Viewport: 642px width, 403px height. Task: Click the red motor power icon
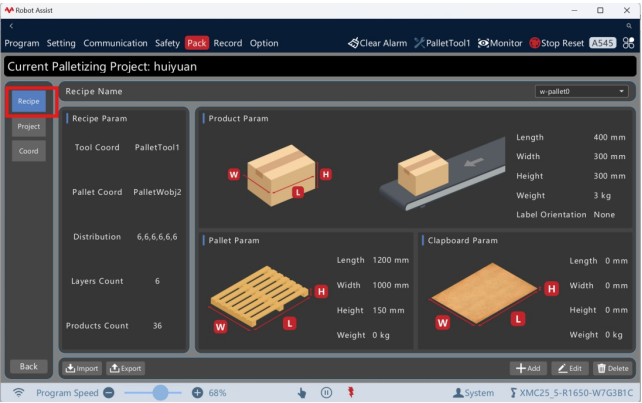pyautogui.click(x=351, y=392)
